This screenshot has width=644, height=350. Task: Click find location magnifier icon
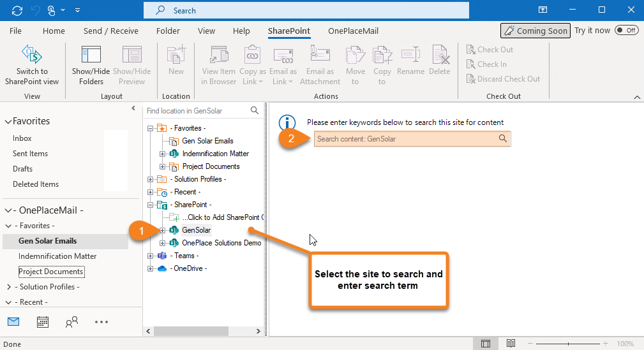pos(255,110)
